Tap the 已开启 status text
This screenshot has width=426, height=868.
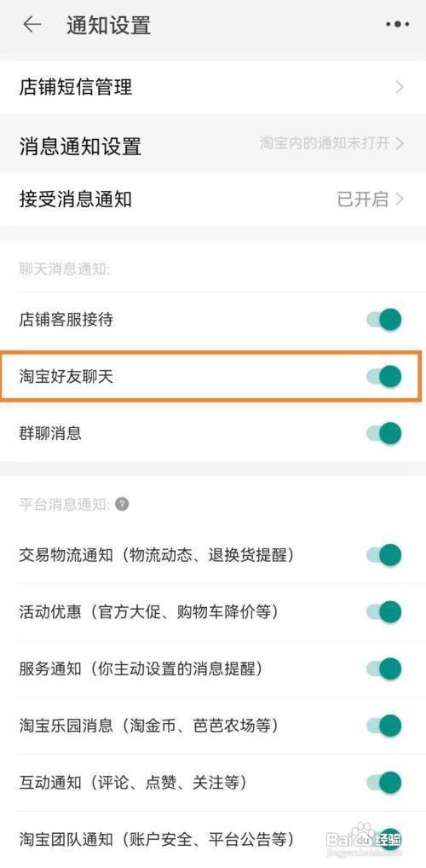(362, 200)
